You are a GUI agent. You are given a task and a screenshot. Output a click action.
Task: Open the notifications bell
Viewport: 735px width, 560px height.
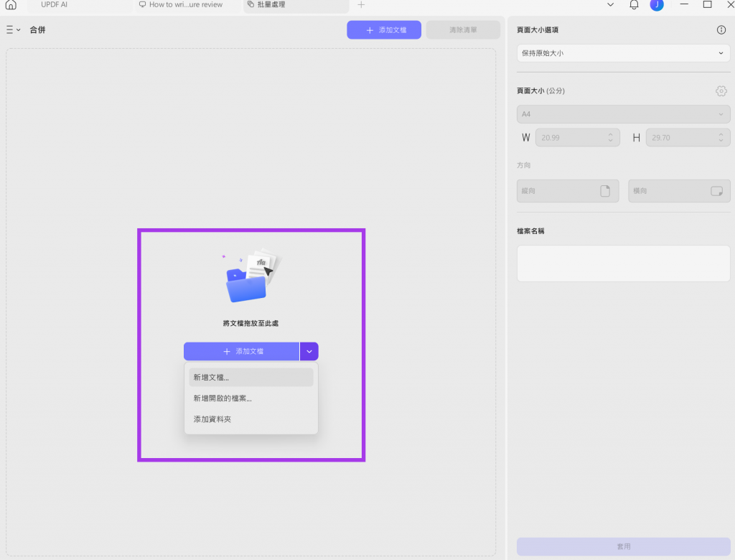tap(634, 5)
